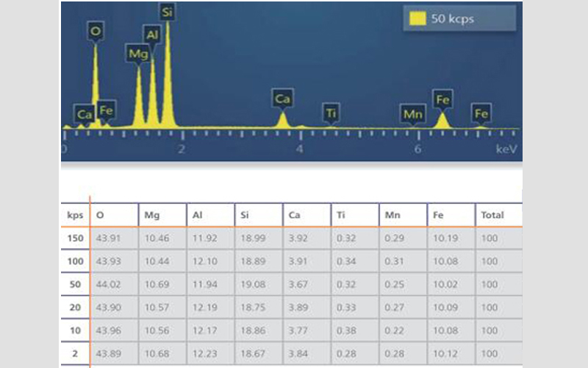Image resolution: width=588 pixels, height=368 pixels.
Task: Select the kps column header
Action: (74, 215)
